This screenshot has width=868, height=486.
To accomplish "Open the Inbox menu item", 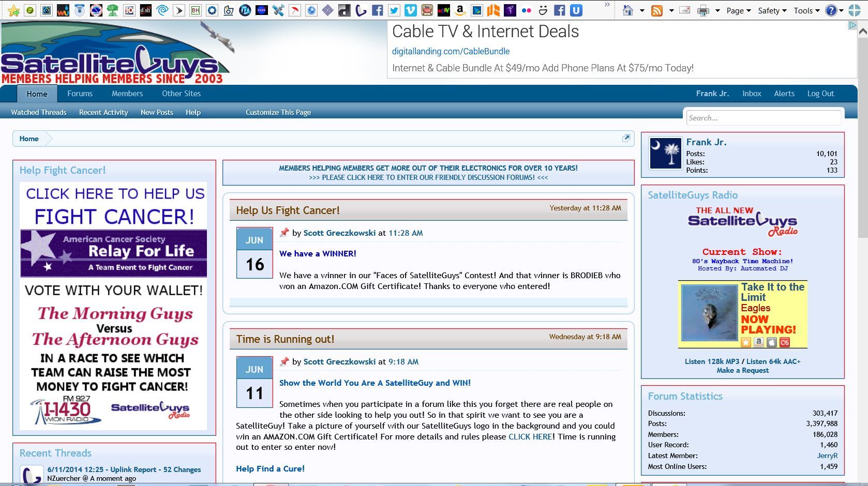I will tap(752, 94).
